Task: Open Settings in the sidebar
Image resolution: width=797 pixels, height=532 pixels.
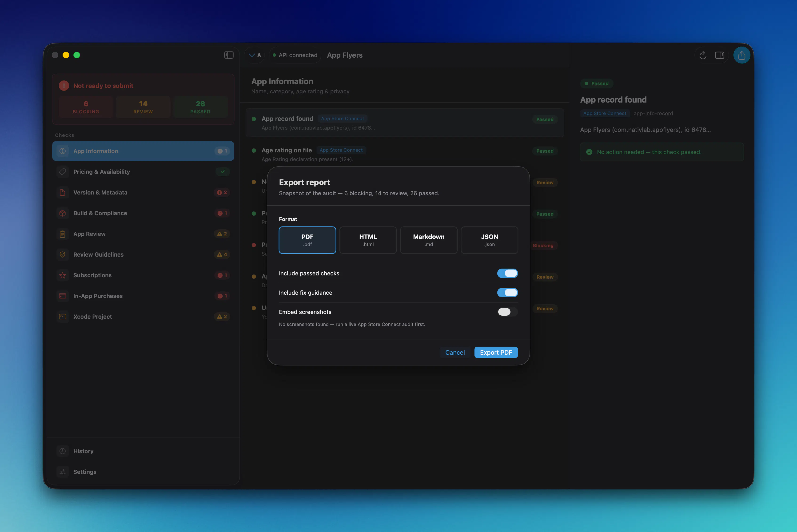Action: [143, 472]
